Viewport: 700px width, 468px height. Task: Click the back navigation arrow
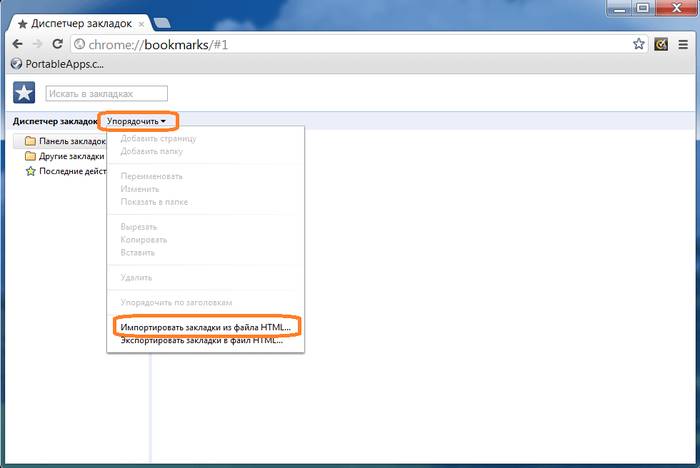tap(18, 45)
